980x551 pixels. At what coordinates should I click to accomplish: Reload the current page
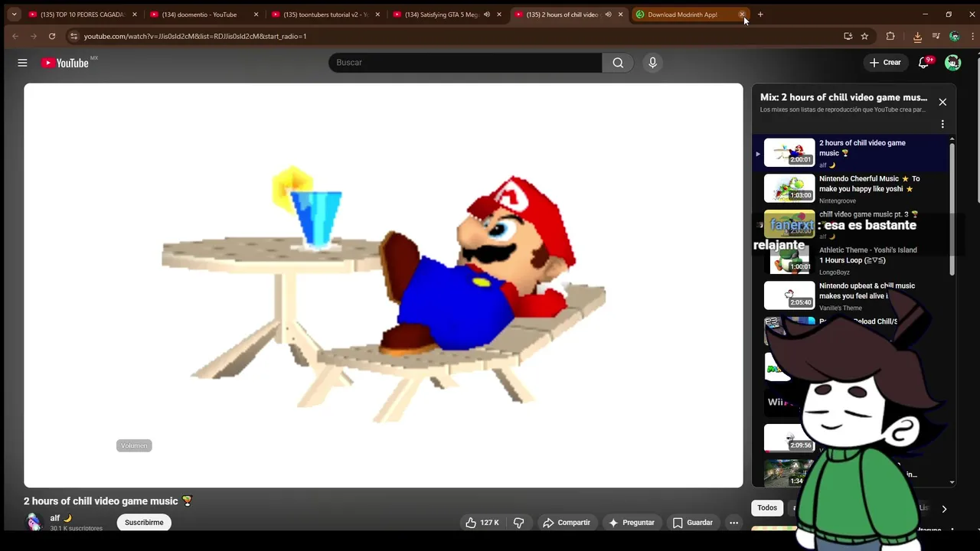[52, 36]
